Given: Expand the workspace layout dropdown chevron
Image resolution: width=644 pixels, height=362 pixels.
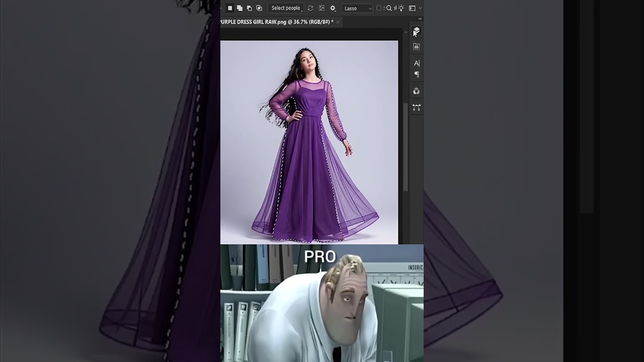Looking at the screenshot, I should click(x=420, y=8).
